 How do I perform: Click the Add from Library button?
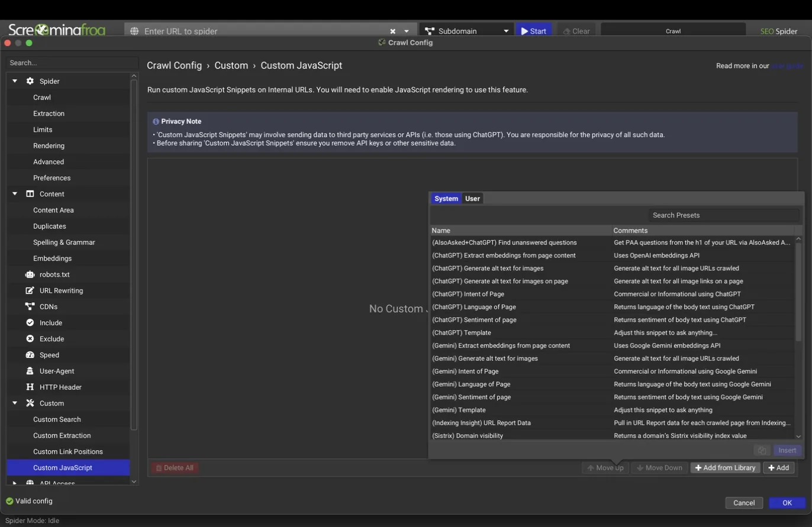(725, 468)
